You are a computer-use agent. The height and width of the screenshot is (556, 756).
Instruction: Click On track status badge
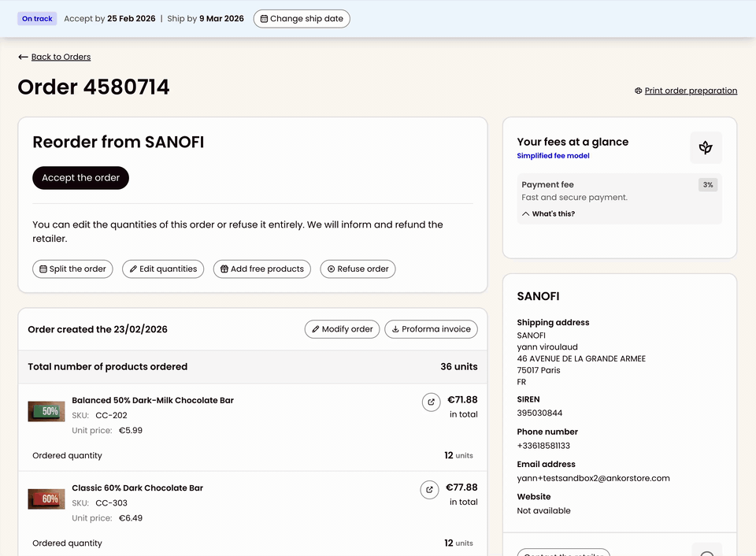37,19
